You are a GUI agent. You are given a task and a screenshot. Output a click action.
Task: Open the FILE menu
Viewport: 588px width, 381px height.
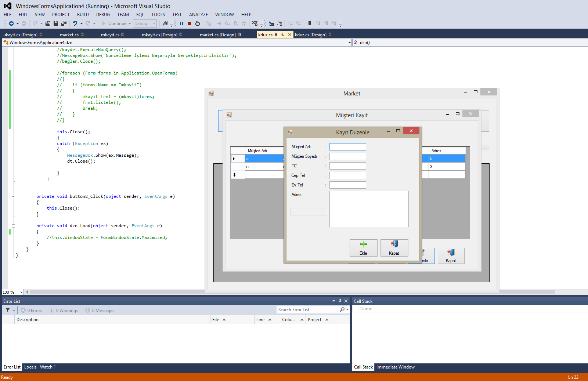point(8,15)
